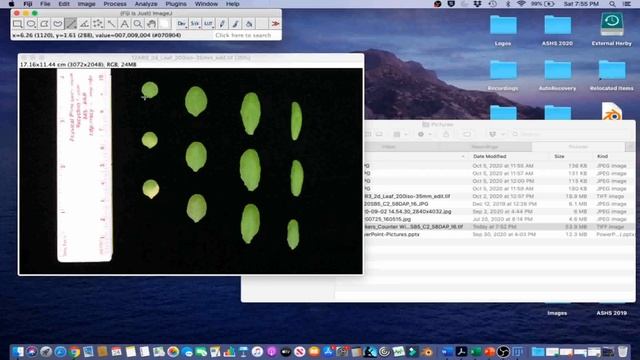This screenshot has width=640, height=360.
Task: Sort Finder list by Kind column
Action: pos(602,156)
